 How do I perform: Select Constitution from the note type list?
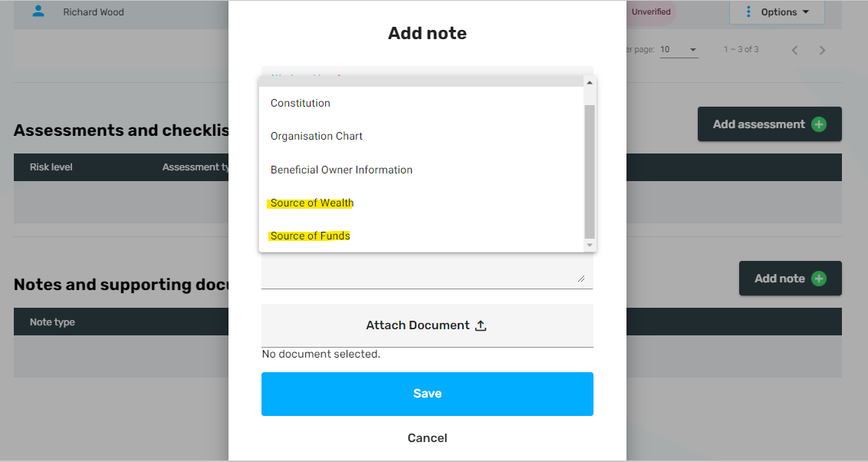301,103
